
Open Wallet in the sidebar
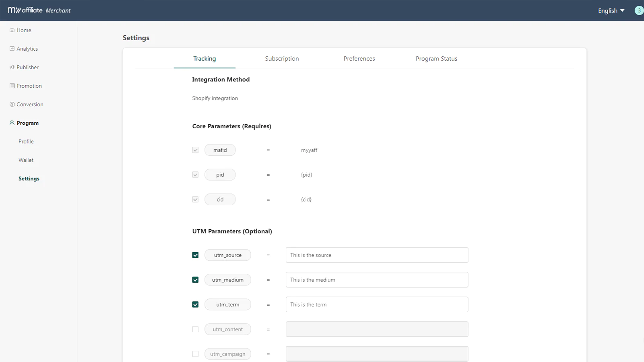(26, 160)
